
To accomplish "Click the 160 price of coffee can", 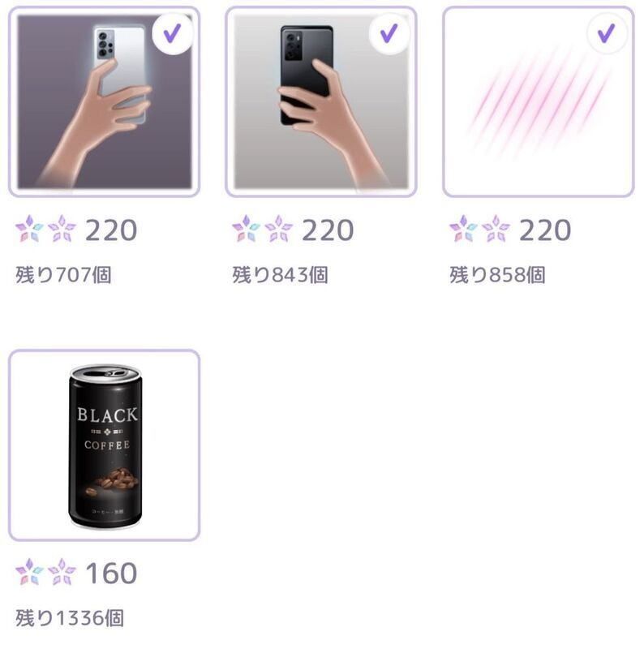I will [111, 574].
